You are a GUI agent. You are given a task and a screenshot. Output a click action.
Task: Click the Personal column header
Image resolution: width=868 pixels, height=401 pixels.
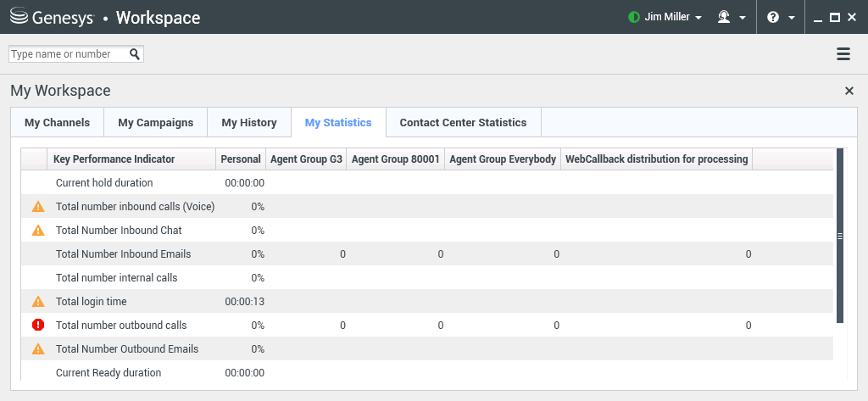coord(241,159)
